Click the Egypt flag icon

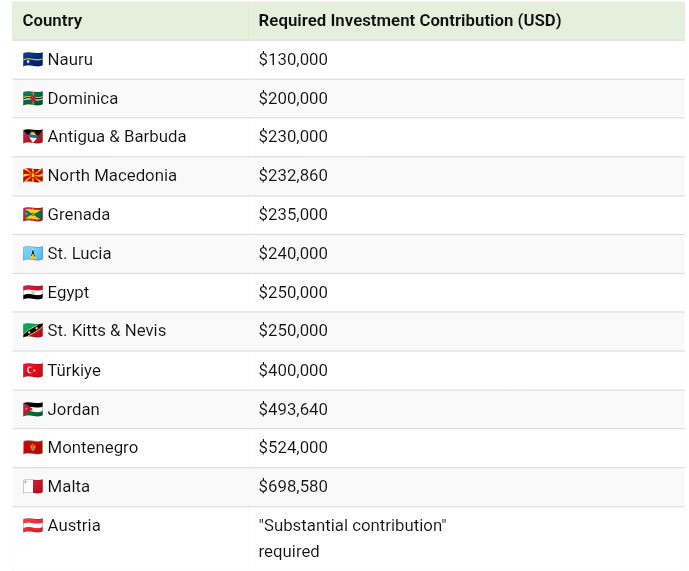(x=32, y=293)
